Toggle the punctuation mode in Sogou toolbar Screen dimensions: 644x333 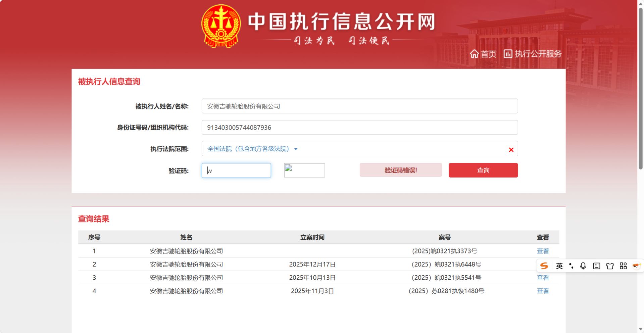tap(571, 266)
